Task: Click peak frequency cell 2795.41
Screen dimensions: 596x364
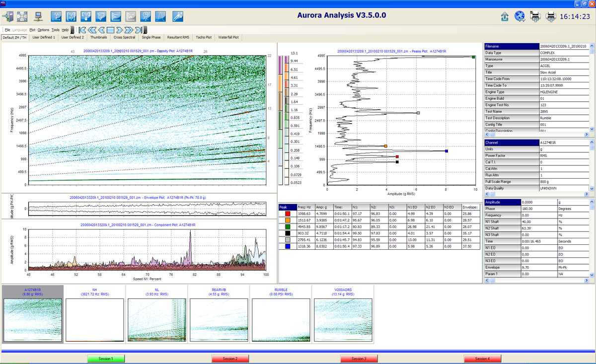Action: (306, 239)
